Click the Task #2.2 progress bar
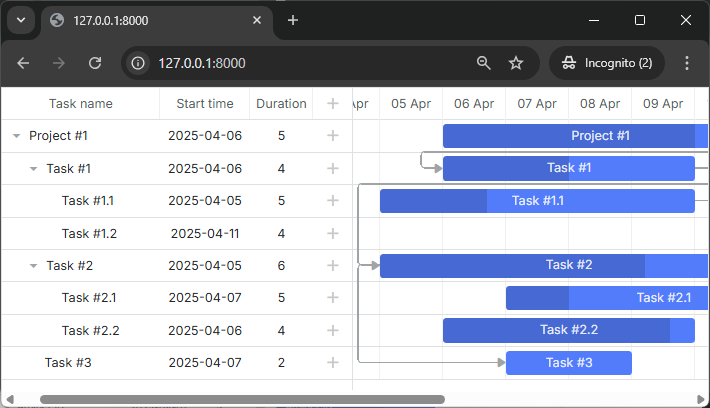This screenshot has width=710, height=408. [x=568, y=331]
